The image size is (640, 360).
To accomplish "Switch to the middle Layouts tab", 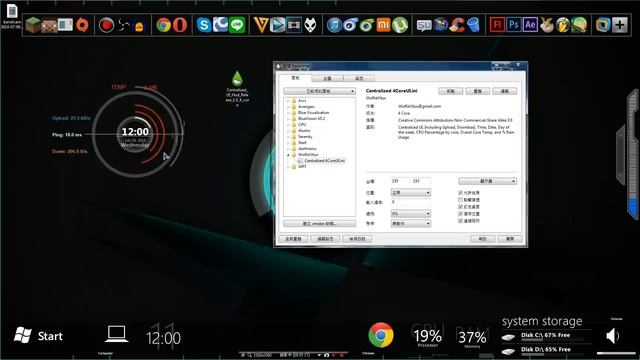I will [327, 78].
